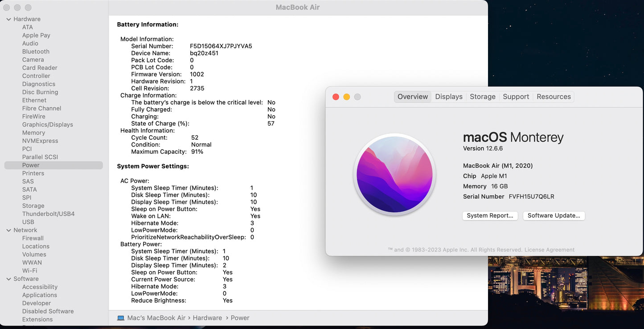Click the macOS Monterey logo image
The height and width of the screenshot is (329, 644).
pos(394,175)
